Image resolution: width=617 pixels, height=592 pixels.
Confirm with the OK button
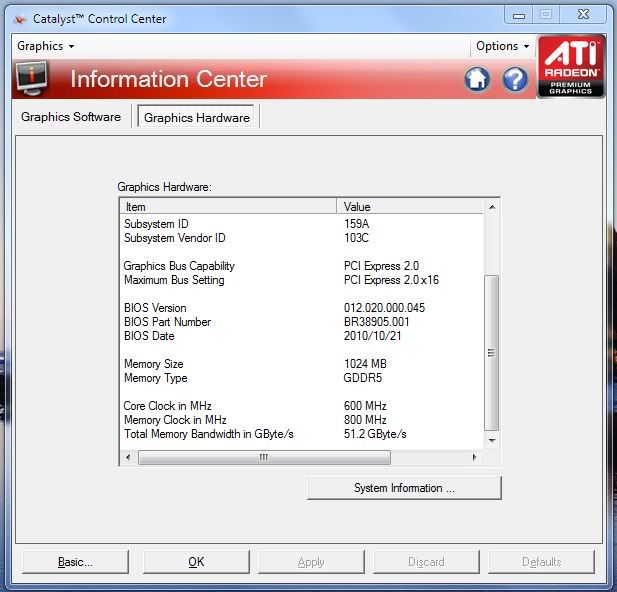(196, 562)
